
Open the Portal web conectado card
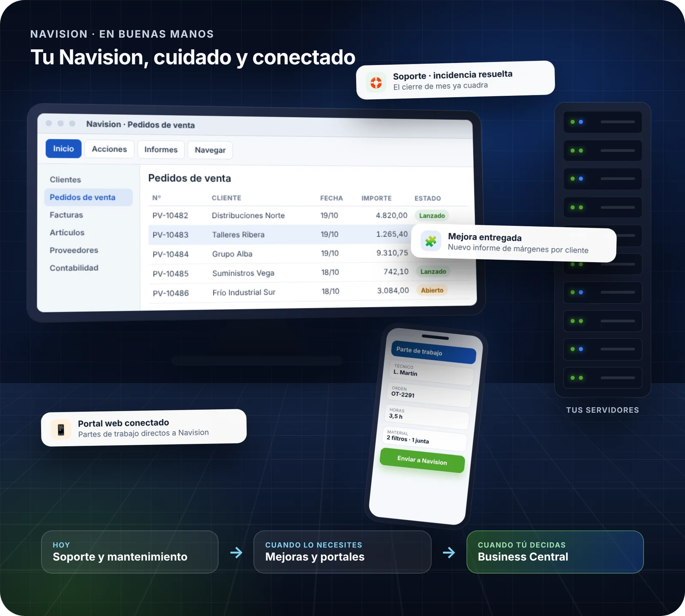(x=144, y=428)
